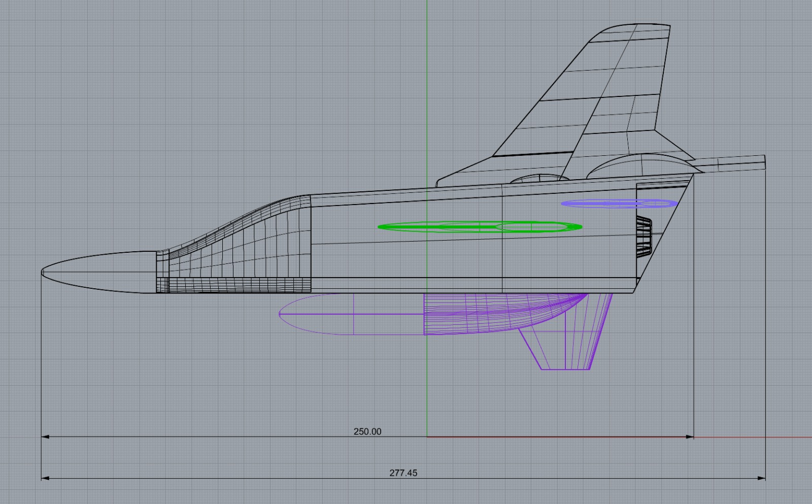The width and height of the screenshot is (812, 504).
Task: Click left arrowhead of 277.45 dimension
Action: click(45, 478)
